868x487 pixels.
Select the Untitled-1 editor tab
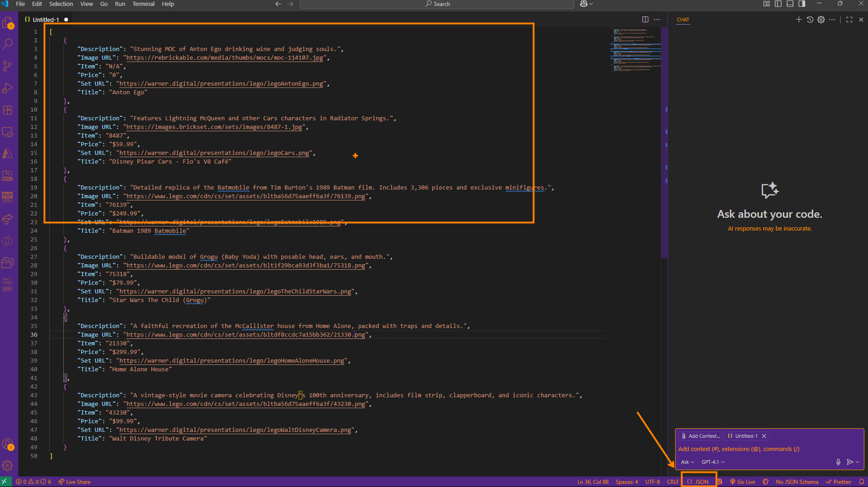[x=46, y=20]
